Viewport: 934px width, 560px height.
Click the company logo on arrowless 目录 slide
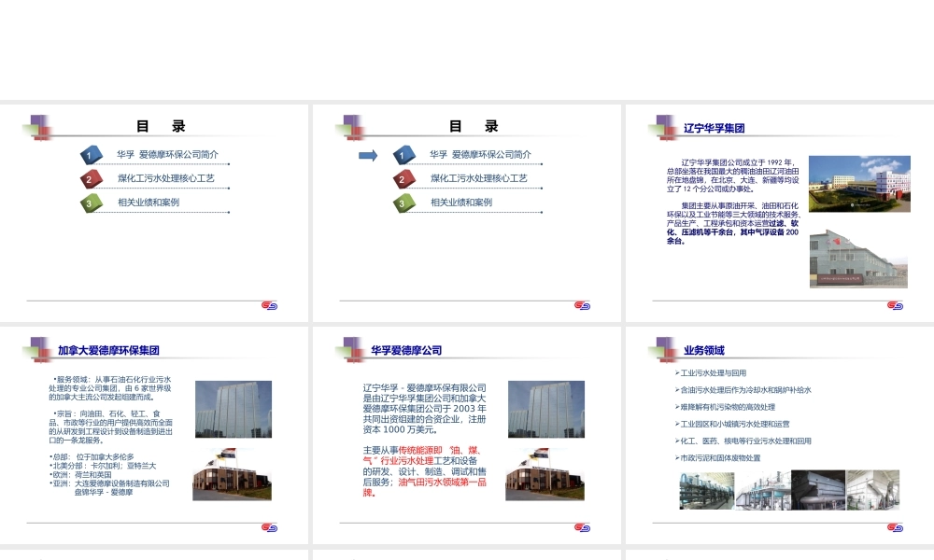click(269, 305)
